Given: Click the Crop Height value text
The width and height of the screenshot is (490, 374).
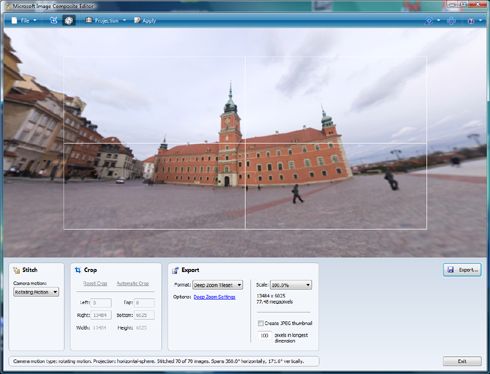Looking at the screenshot, I should (141, 328).
